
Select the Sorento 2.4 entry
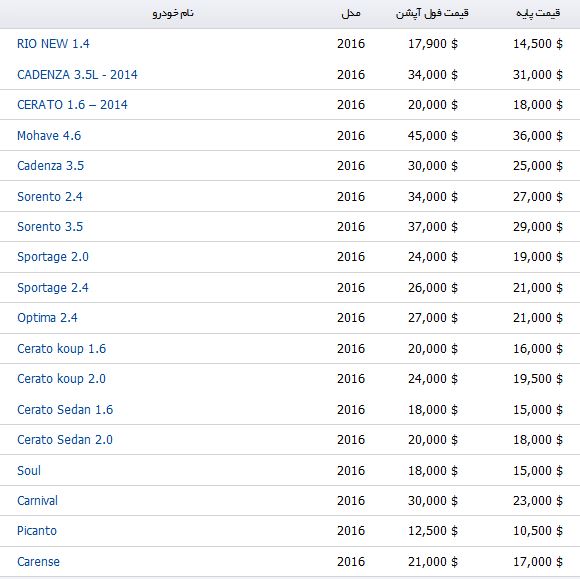coord(50,197)
